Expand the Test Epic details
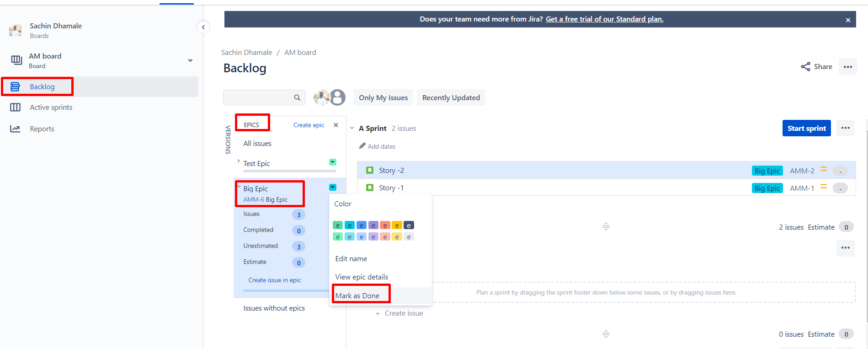 click(239, 161)
